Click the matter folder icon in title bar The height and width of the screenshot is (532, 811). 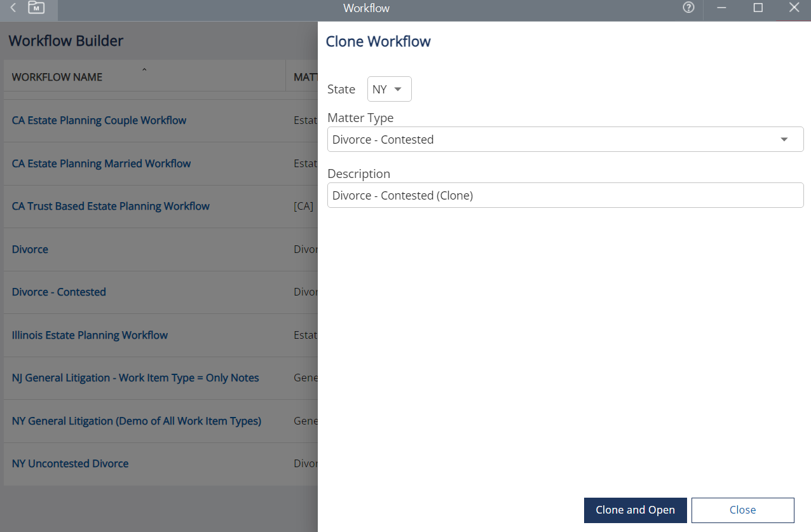click(x=37, y=8)
